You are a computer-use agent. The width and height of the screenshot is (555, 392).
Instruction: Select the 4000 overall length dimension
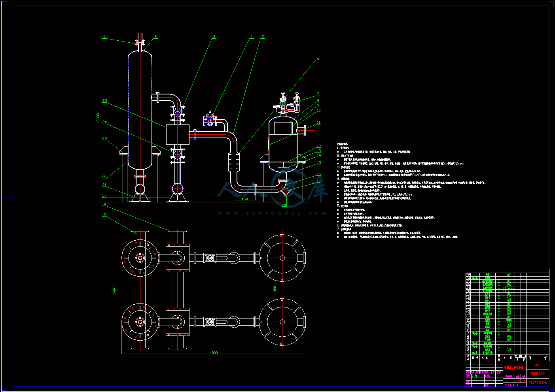213,352
